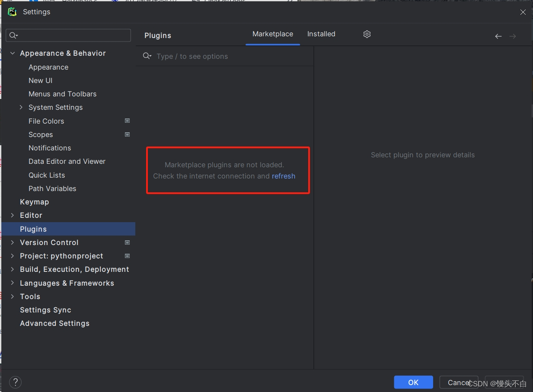
Task: Expand the Tools settings section
Action: pyautogui.click(x=12, y=296)
